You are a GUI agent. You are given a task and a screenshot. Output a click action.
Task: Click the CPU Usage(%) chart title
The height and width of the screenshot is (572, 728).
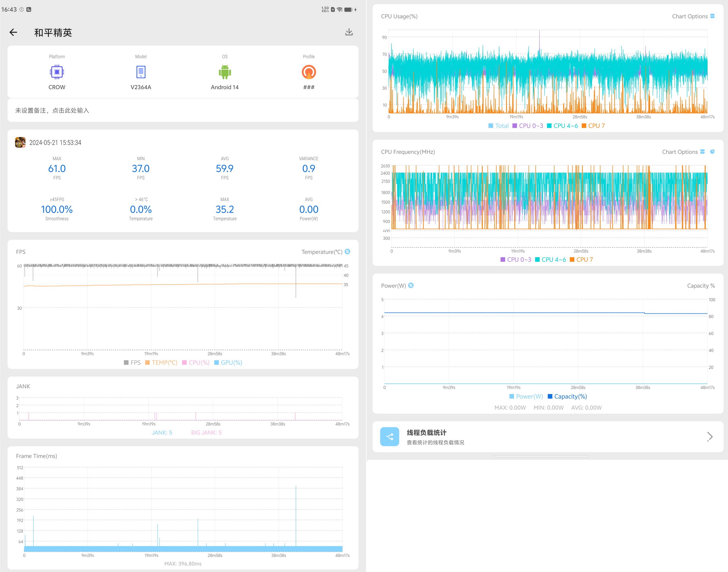point(399,16)
